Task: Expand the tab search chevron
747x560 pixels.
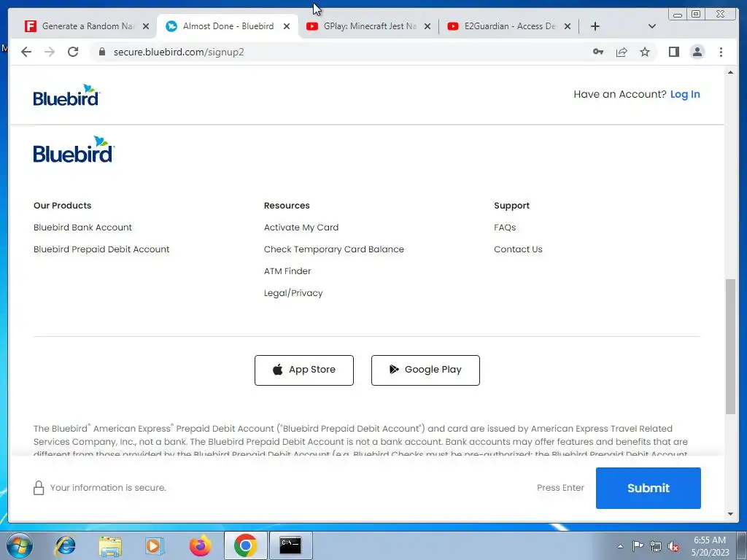Action: click(x=652, y=26)
